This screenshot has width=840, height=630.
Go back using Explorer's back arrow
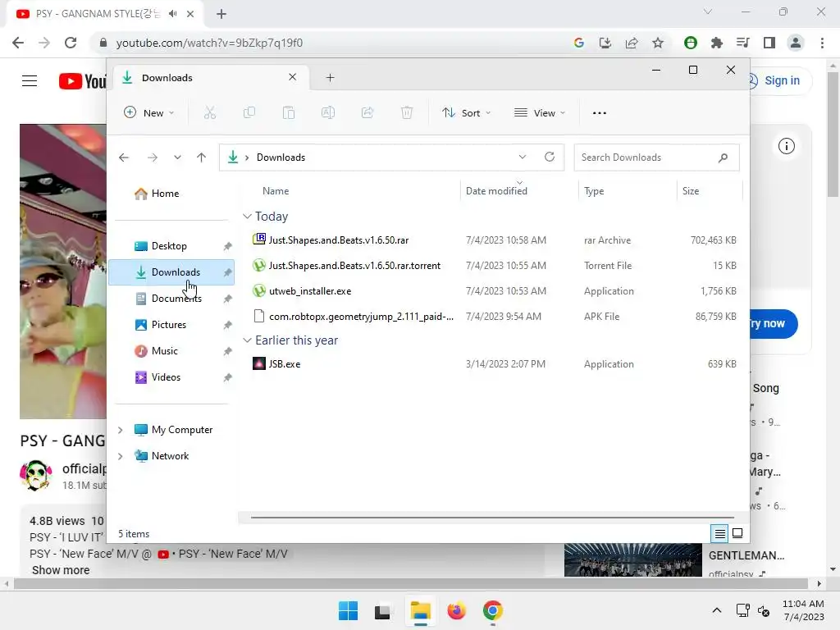pos(124,157)
